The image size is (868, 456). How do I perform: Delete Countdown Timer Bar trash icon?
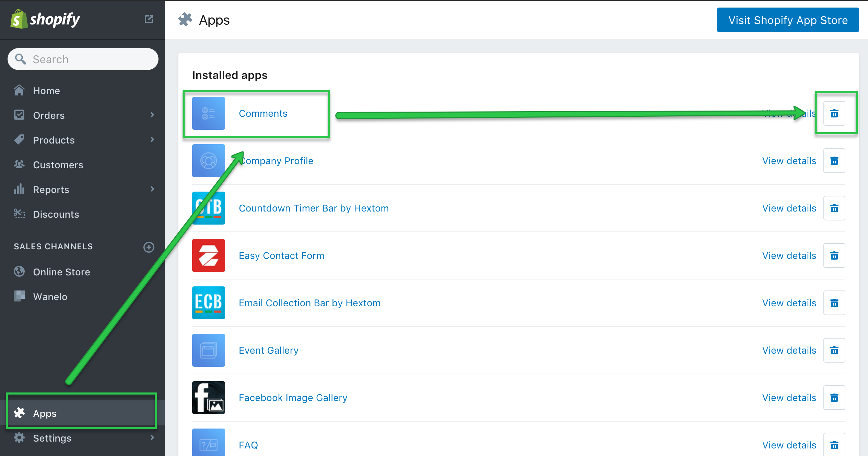tap(834, 208)
